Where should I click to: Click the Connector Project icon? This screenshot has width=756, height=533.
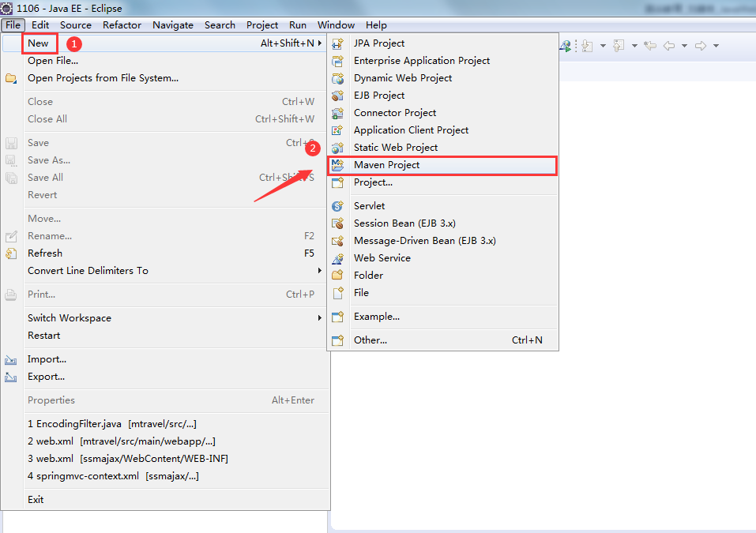click(x=338, y=113)
